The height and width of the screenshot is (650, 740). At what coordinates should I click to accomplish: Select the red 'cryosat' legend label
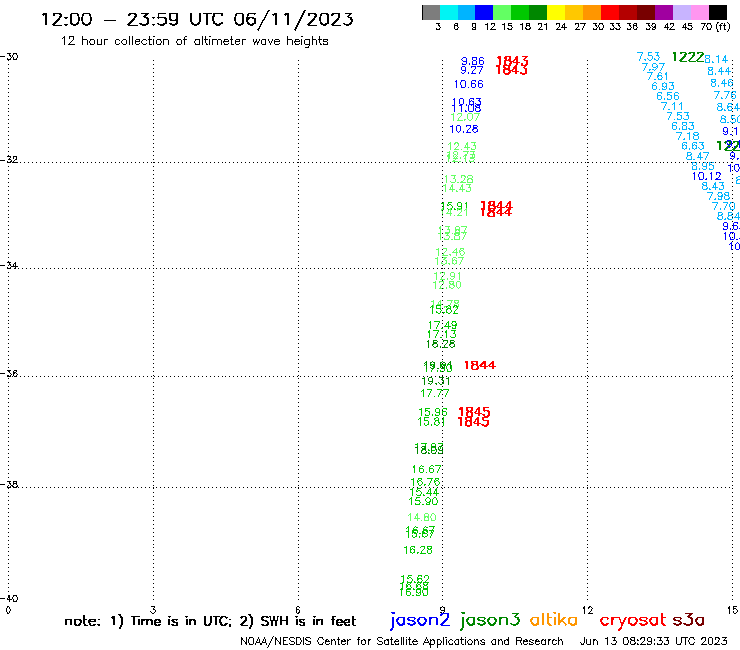pyautogui.click(x=633, y=620)
